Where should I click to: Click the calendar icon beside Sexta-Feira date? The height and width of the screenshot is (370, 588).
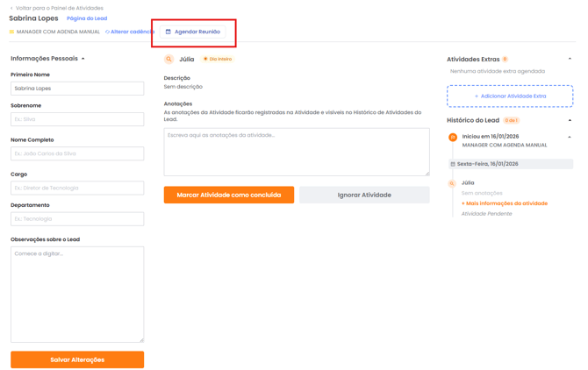pyautogui.click(x=453, y=164)
